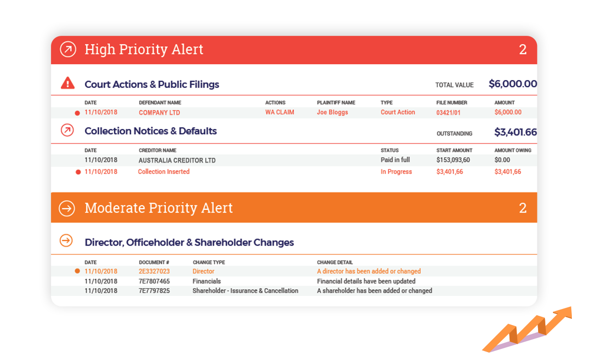This screenshot has width=589, height=364.
Task: Open the COMPANY LTD defendant link
Action: point(159,113)
